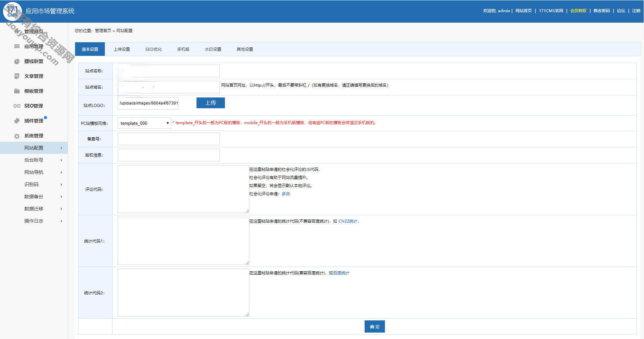Focus the 站点LOGO path field
The width and height of the screenshot is (644, 339).
click(148, 103)
